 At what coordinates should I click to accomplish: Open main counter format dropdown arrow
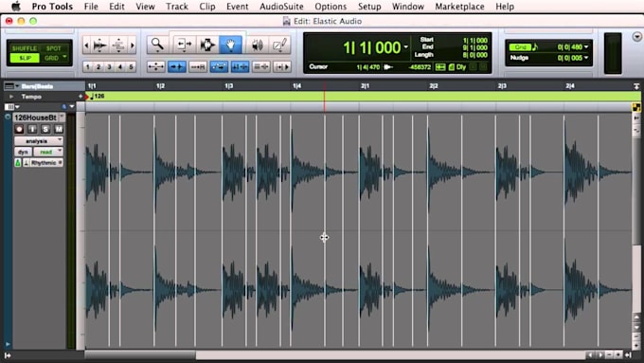tap(405, 46)
